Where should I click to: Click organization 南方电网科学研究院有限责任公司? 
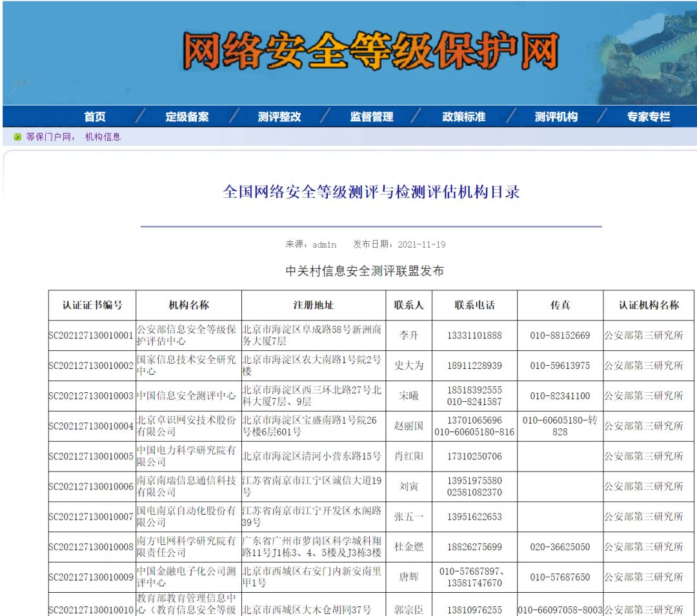coord(187,547)
